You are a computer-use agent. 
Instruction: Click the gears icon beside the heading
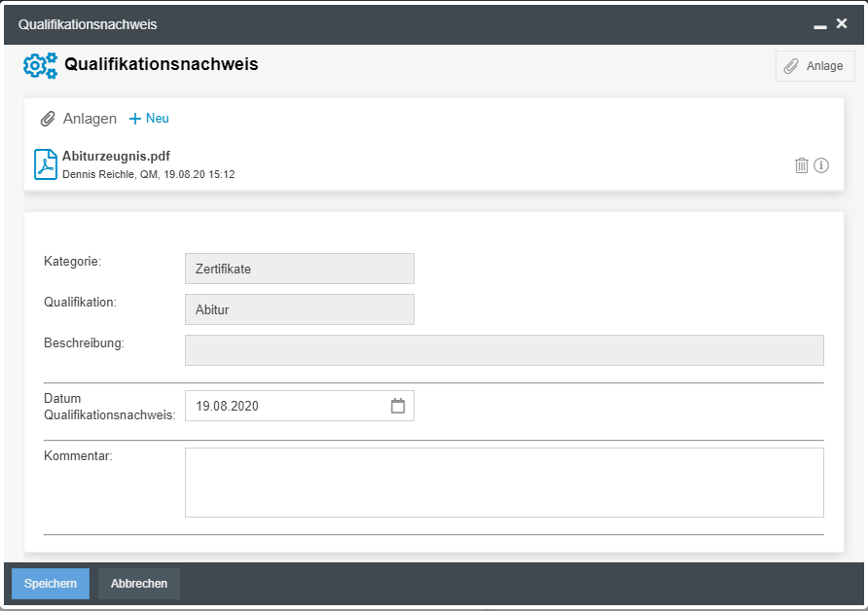[x=40, y=65]
